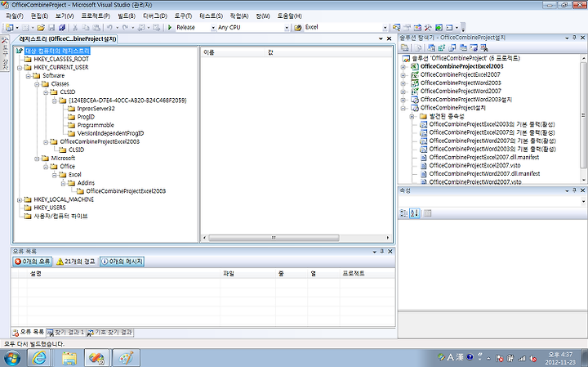Viewport: 588px width, 367px height.
Task: Switch to the 찾기 결과 1 tab
Action: coord(66,333)
